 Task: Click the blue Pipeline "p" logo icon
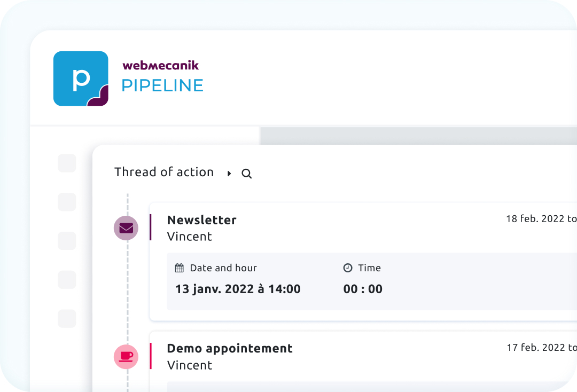pyautogui.click(x=81, y=79)
